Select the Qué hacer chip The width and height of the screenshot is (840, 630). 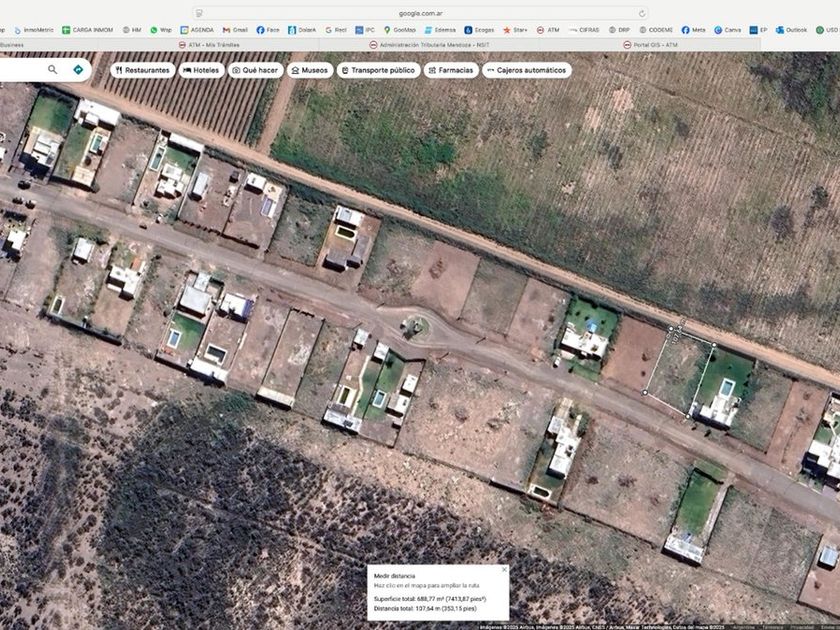[254, 70]
